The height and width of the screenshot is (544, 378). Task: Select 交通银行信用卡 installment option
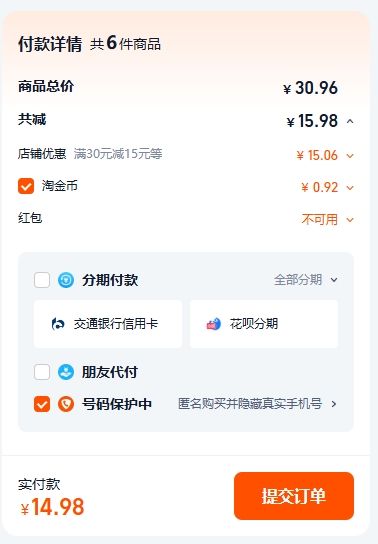108,324
